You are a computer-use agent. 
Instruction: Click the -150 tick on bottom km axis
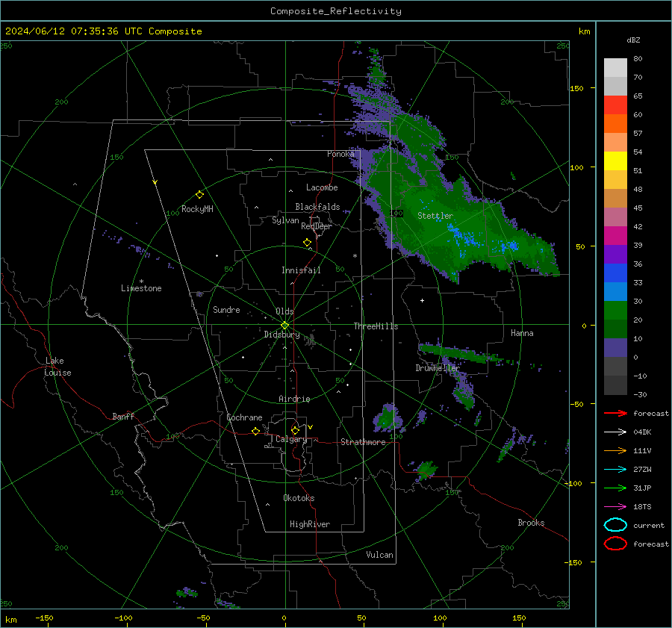(44, 618)
